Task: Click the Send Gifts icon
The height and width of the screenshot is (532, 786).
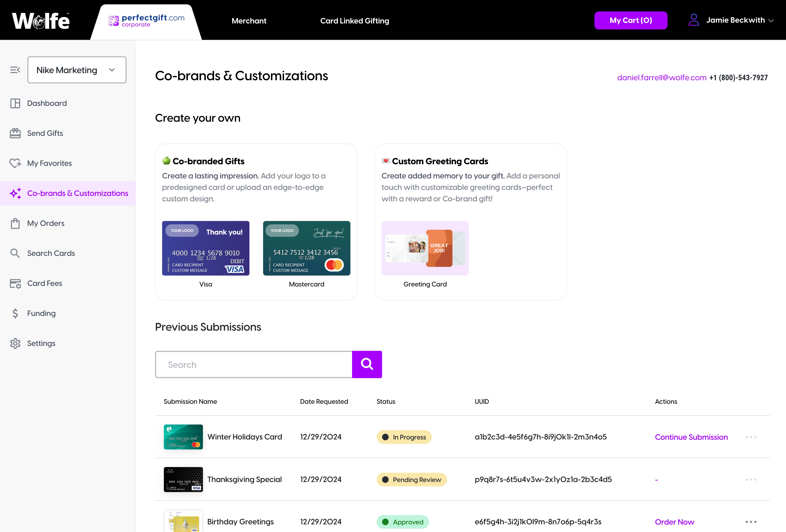Action: [15, 133]
